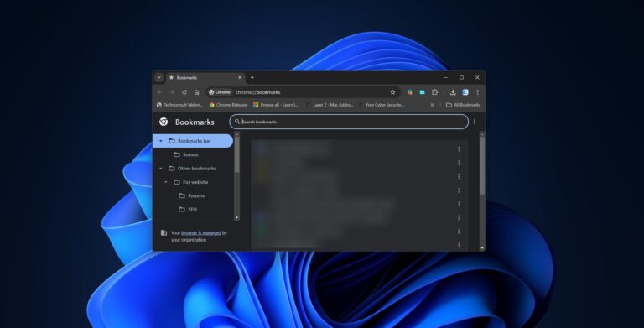Collapse the Bookmarks bar folder arrow

click(x=161, y=141)
